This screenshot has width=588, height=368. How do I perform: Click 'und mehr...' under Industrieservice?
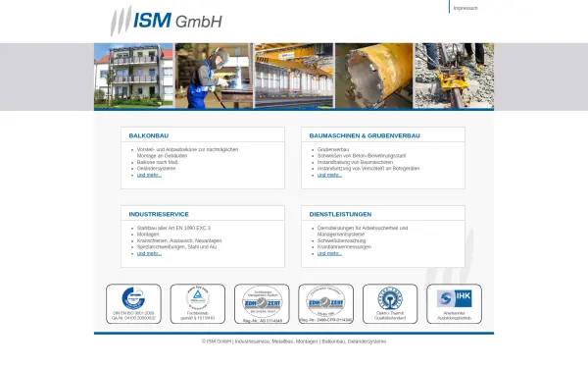click(149, 253)
